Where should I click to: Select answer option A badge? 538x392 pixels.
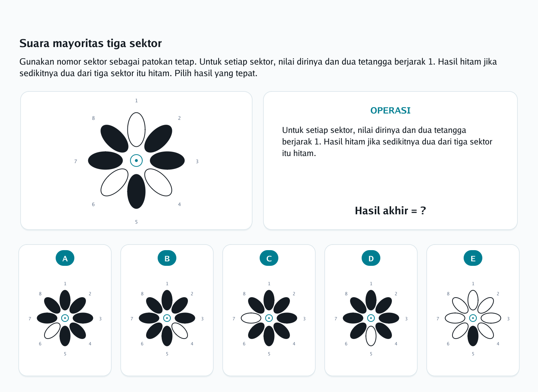click(65, 258)
